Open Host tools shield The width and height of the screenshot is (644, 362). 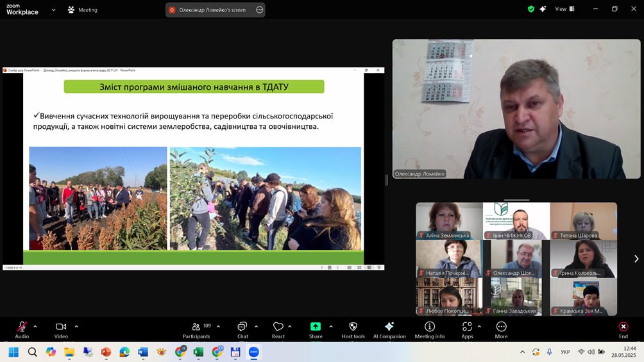tap(353, 329)
